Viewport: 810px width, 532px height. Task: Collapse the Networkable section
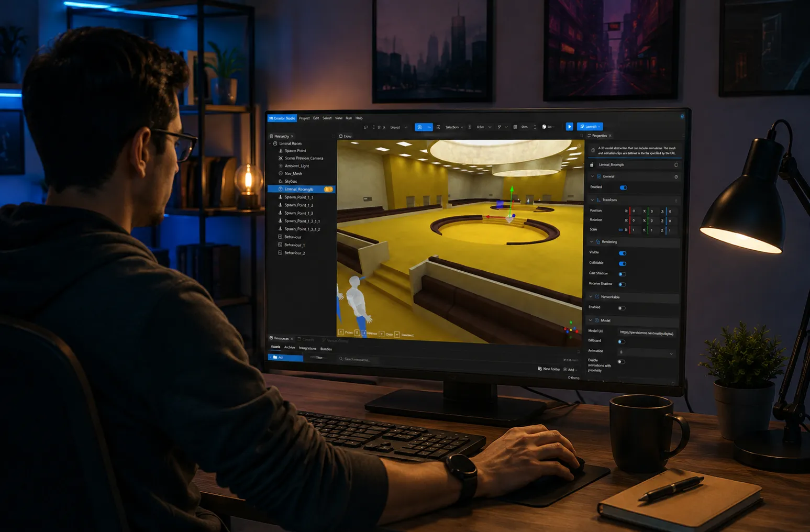click(591, 297)
